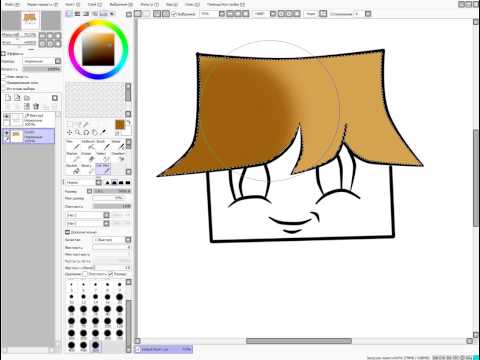This screenshot has width=480, height=360.
Task: Adjust the layer opacity slider
Action: coord(42,69)
